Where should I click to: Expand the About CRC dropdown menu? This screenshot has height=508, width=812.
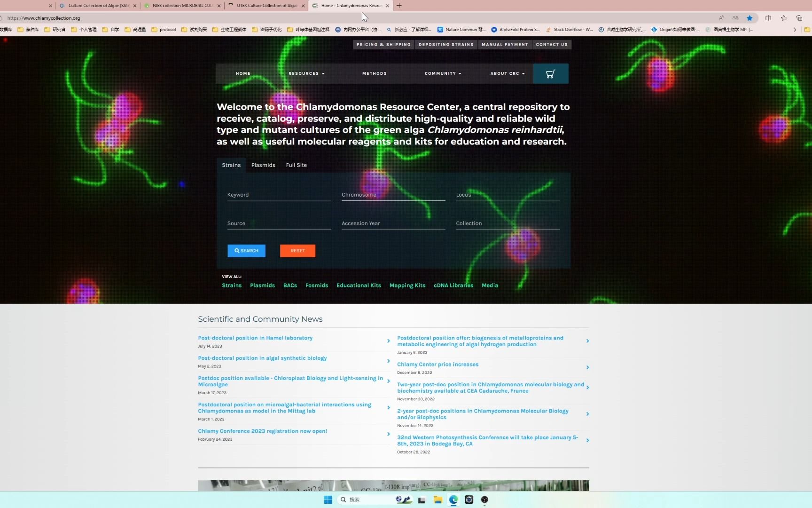pos(507,73)
